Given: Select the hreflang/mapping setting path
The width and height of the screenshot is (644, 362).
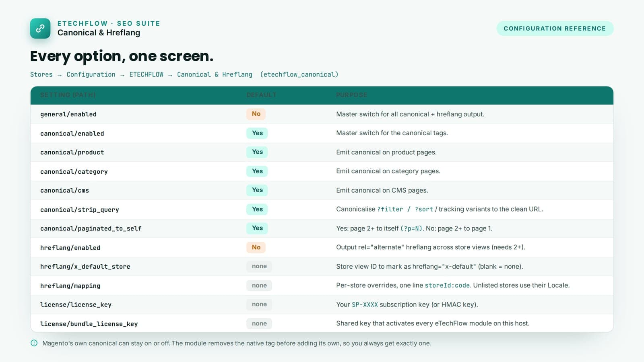Looking at the screenshot, I should (70, 286).
